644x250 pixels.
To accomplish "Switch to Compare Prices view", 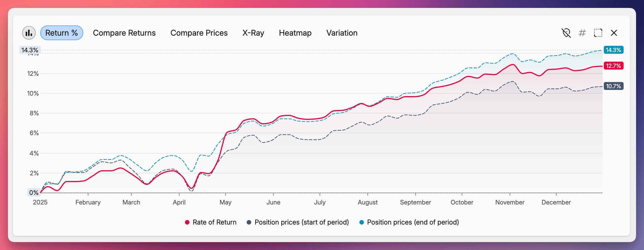I will tap(199, 33).
